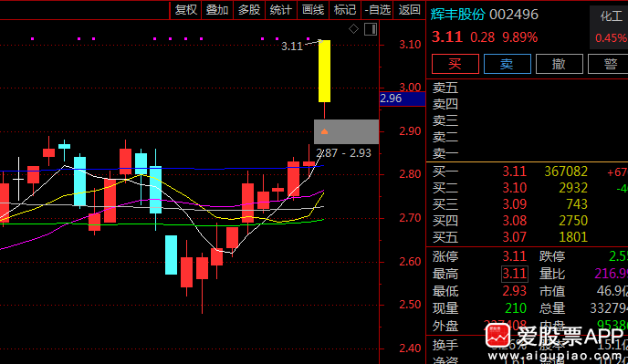The image size is (628, 364).
Task: Toggle the side panel layout icon
Action: pyautogui.click(x=371, y=29)
